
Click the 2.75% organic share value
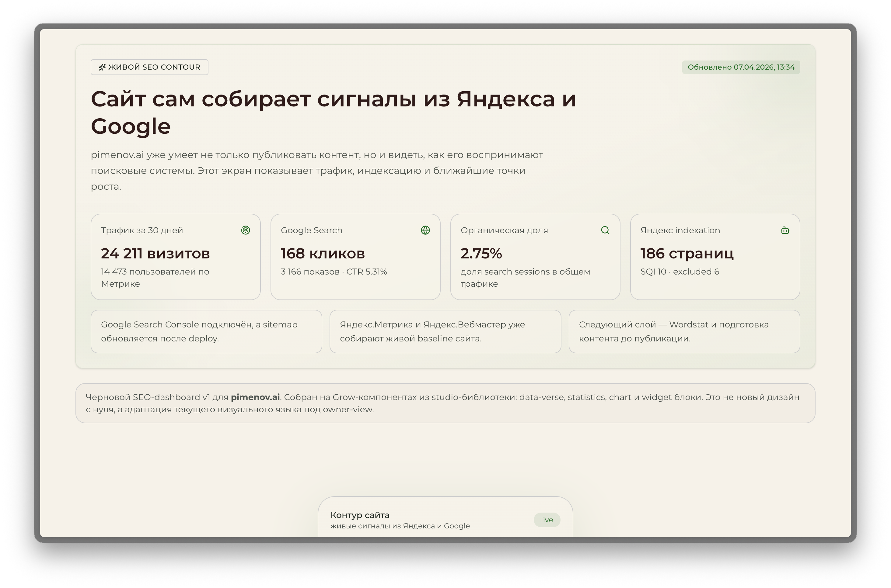pyautogui.click(x=481, y=253)
